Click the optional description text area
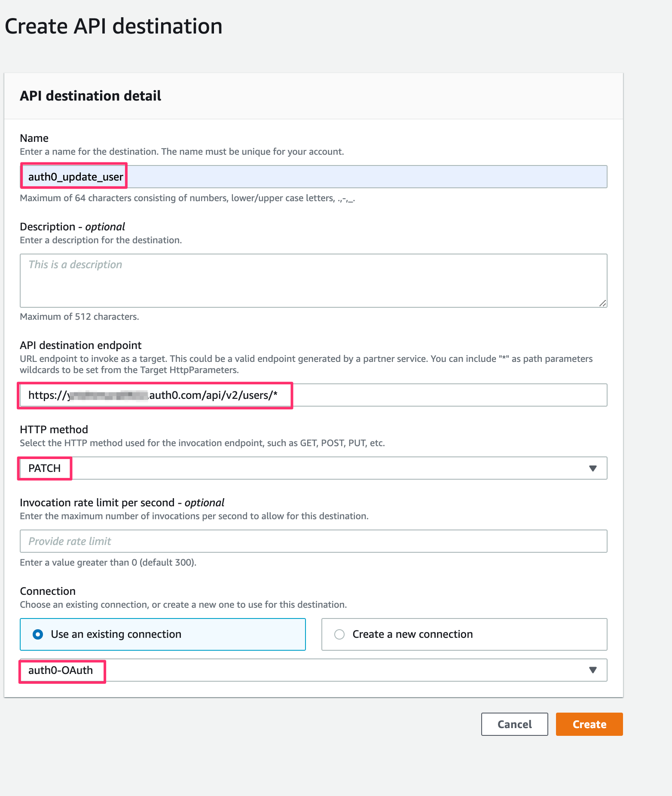This screenshot has height=796, width=672. pyautogui.click(x=313, y=280)
